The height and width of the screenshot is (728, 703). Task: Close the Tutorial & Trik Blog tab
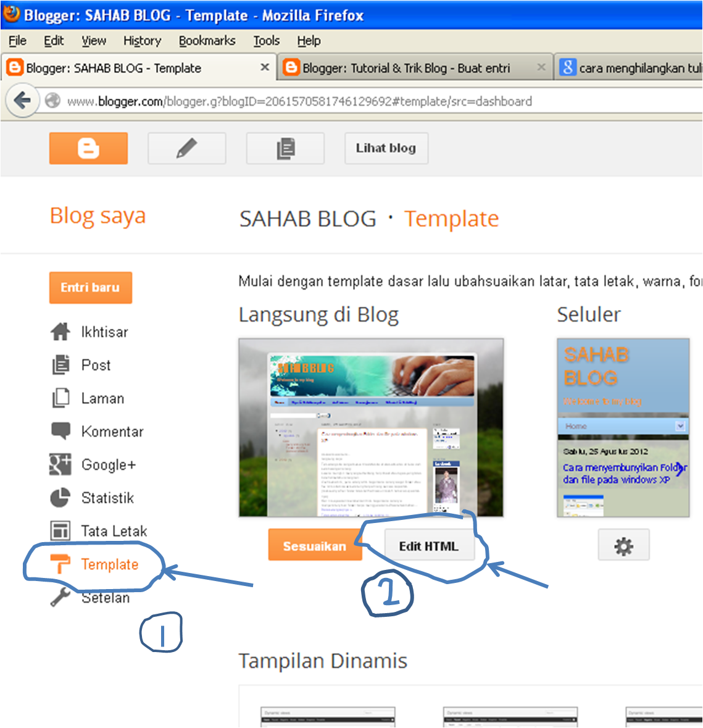[541, 67]
